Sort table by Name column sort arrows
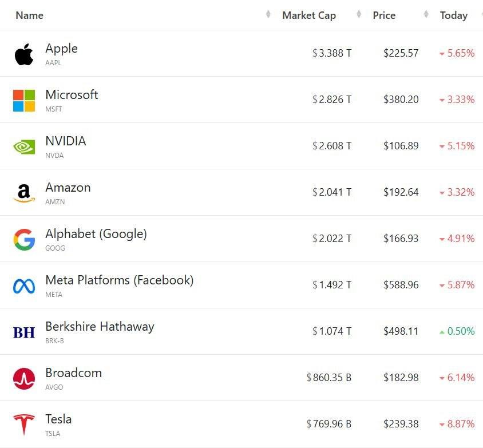The width and height of the screenshot is (483, 448). [x=268, y=15]
